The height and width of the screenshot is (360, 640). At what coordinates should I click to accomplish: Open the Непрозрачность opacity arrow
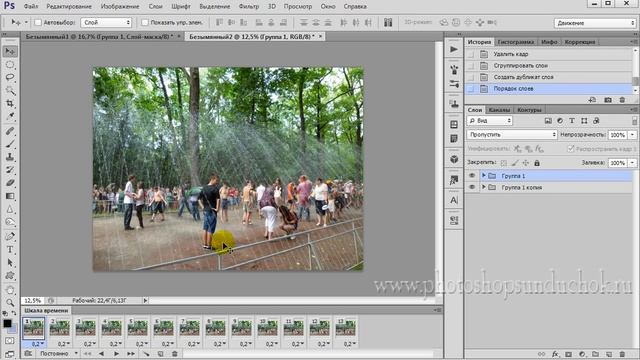(632, 135)
